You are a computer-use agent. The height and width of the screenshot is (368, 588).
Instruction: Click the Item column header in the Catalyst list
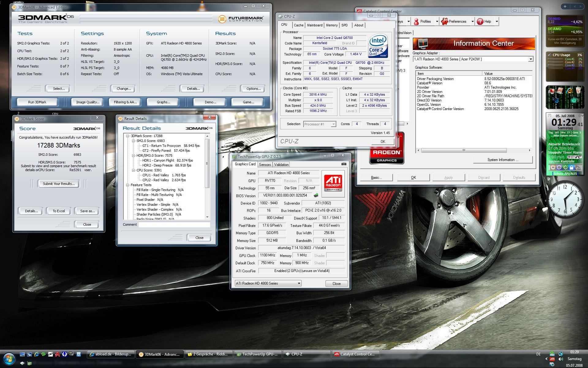tap(449, 74)
